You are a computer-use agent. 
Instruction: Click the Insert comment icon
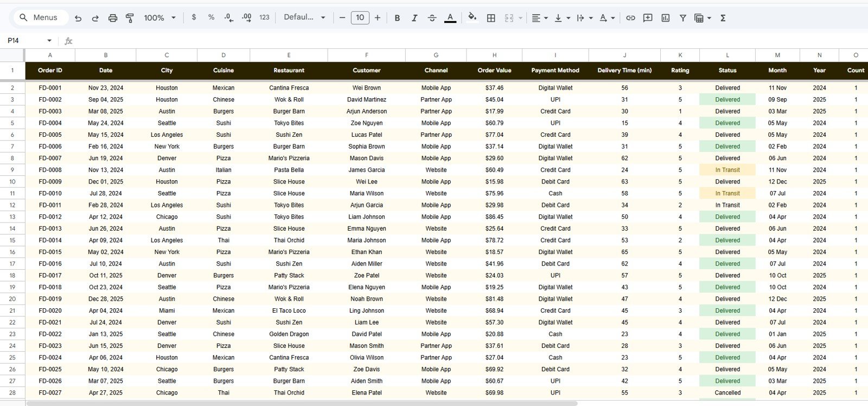(x=648, y=18)
